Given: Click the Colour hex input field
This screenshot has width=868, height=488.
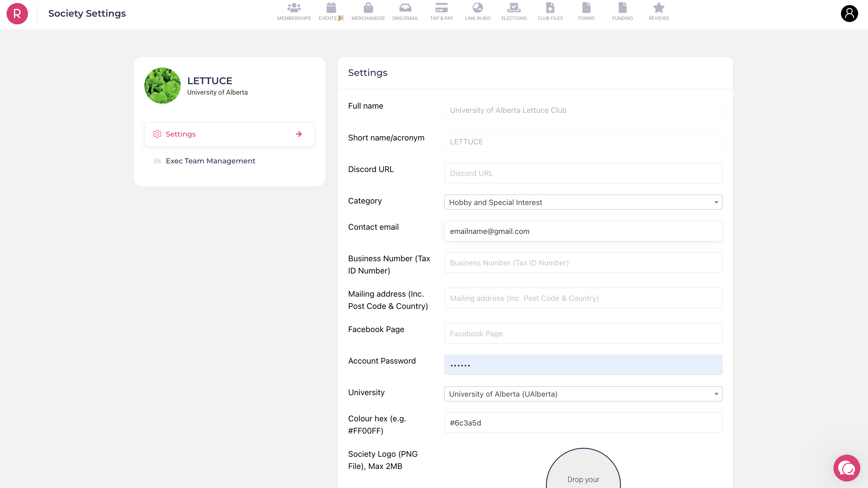Looking at the screenshot, I should coord(583,423).
